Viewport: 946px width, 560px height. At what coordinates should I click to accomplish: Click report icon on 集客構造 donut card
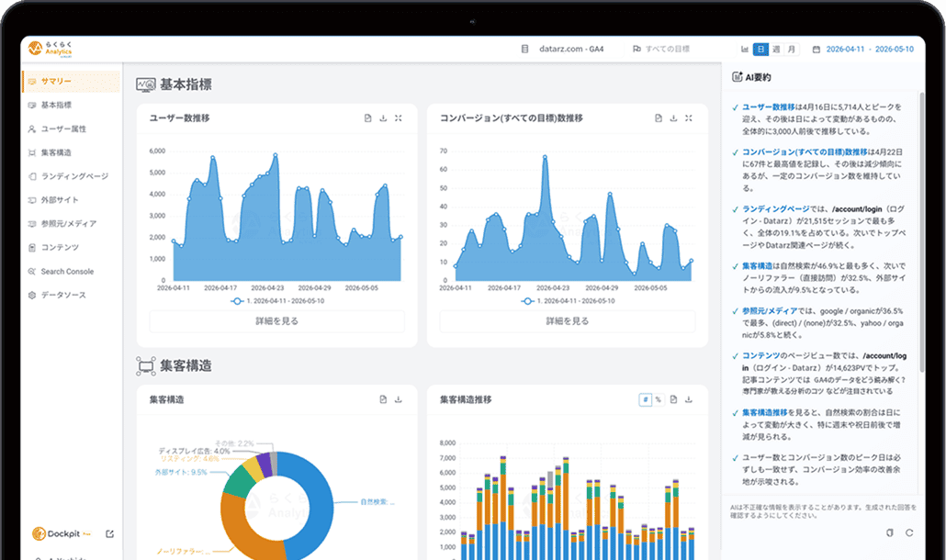[383, 399]
